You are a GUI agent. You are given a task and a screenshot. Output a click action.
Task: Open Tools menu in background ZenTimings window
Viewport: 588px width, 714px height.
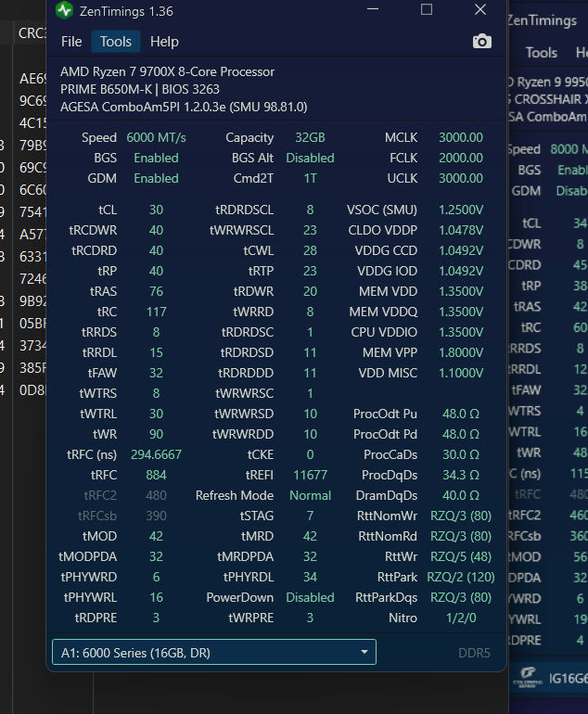[541, 53]
